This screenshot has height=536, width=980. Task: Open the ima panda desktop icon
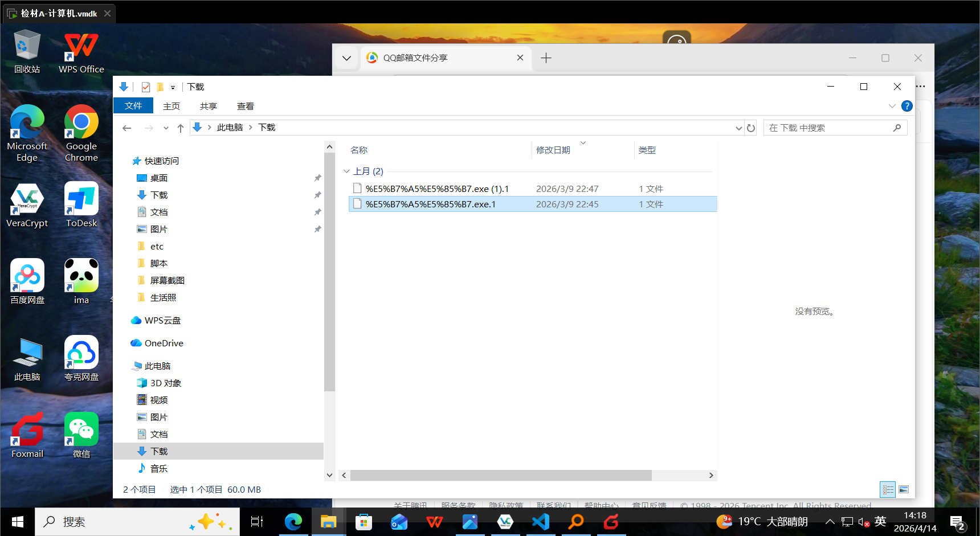coord(81,282)
